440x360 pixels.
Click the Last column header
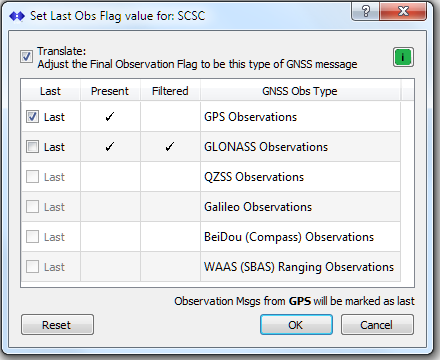tap(51, 91)
